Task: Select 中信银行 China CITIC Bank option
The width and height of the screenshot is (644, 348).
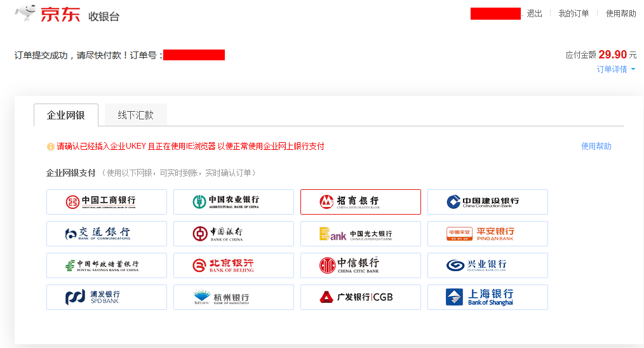Action: [x=361, y=265]
